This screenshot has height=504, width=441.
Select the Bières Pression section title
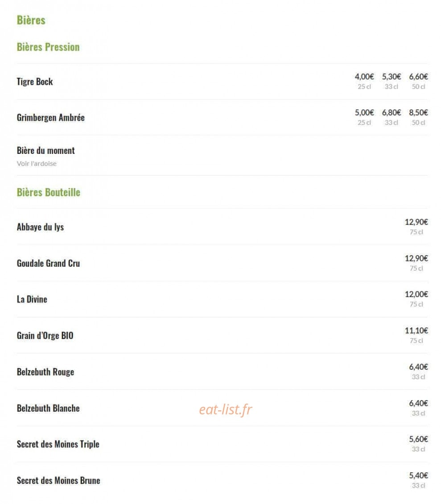(x=48, y=47)
